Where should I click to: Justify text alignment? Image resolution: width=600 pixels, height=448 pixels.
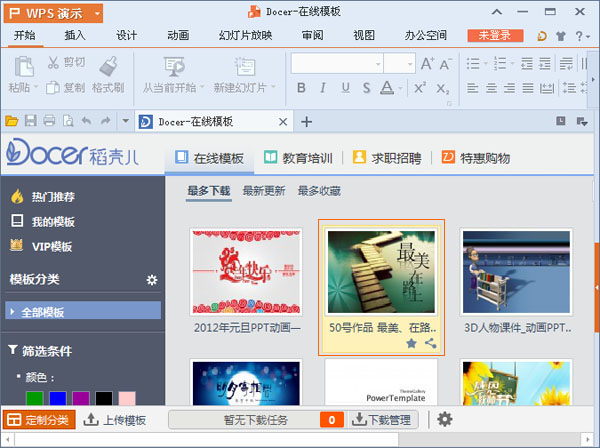pos(528,88)
